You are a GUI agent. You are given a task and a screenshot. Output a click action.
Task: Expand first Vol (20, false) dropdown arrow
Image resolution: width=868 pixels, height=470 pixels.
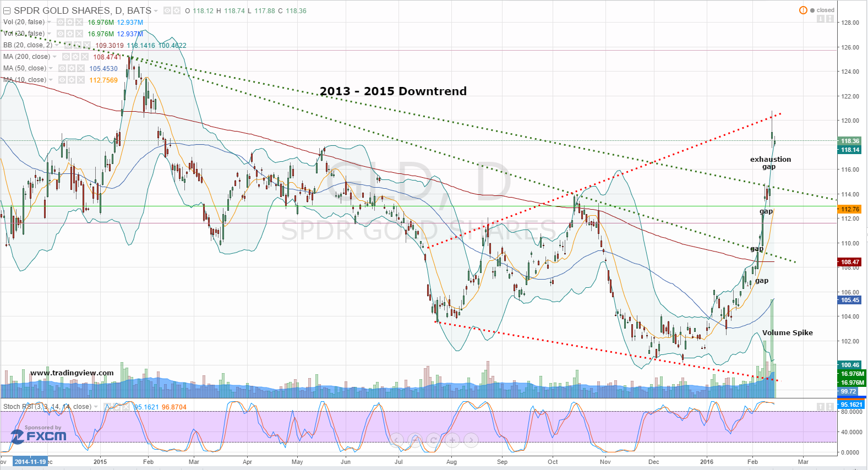pyautogui.click(x=50, y=23)
